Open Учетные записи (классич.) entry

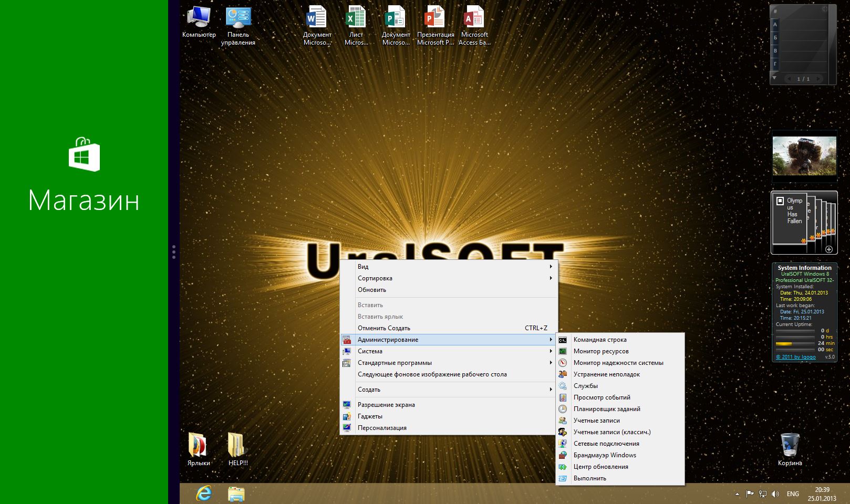pyautogui.click(x=620, y=432)
